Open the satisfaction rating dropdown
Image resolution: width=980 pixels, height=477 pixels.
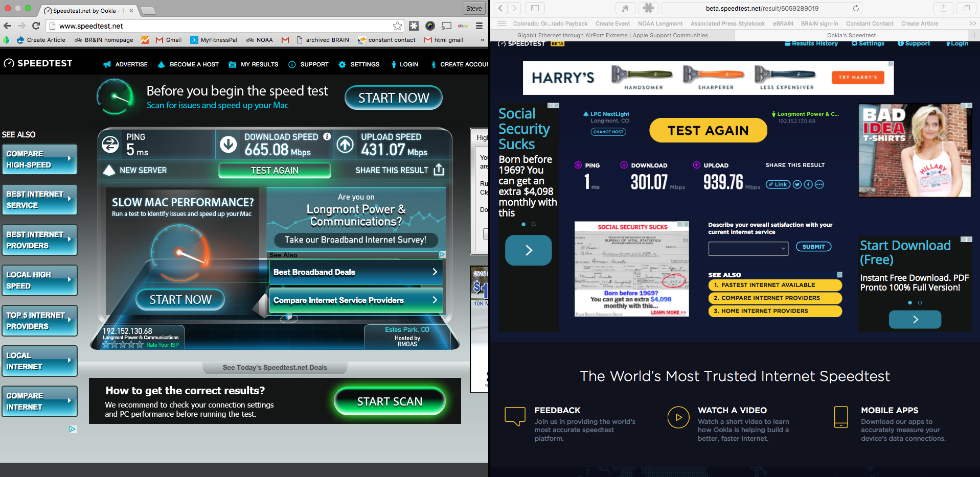pyautogui.click(x=748, y=249)
